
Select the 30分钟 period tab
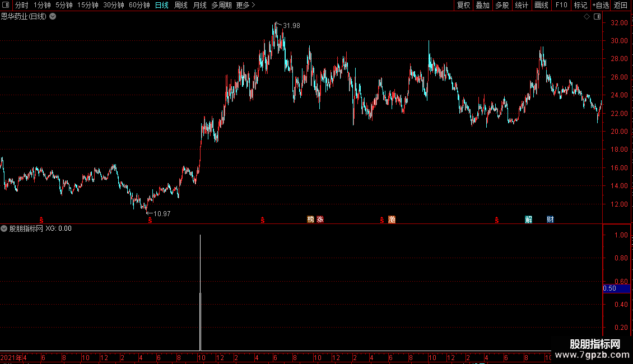pos(114,5)
